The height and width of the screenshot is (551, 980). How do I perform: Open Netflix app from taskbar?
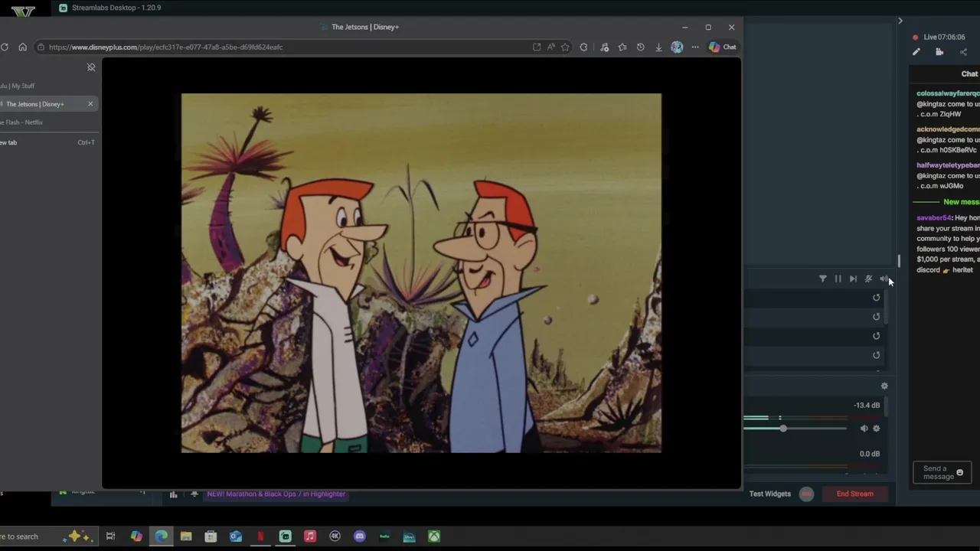coord(260,536)
